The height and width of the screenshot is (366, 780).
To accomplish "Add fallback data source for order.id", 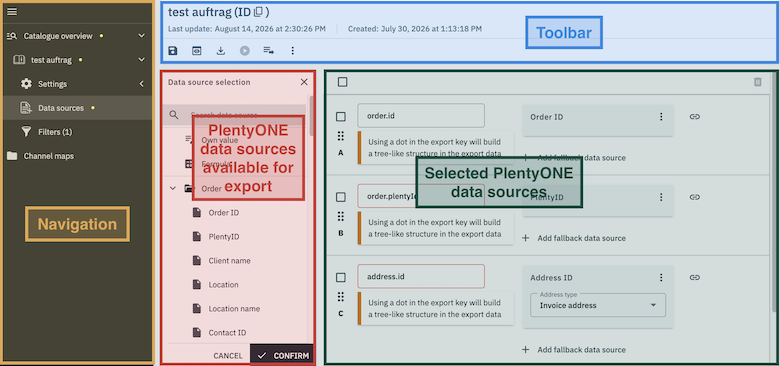I will click(x=575, y=158).
